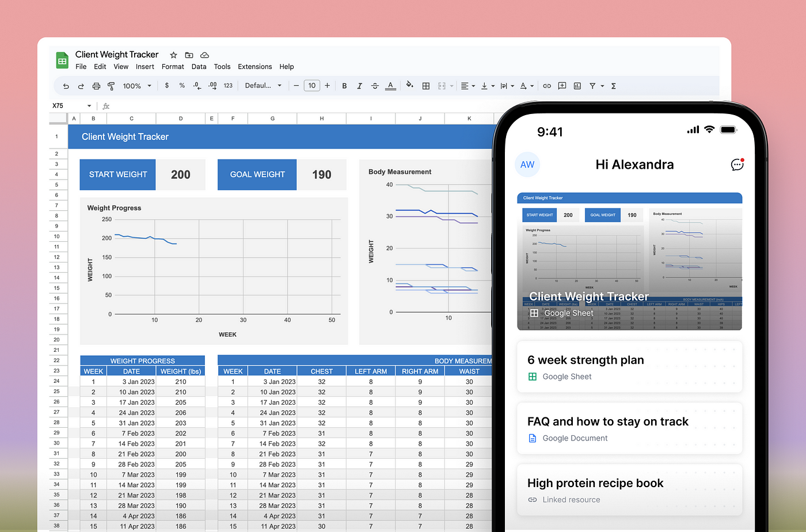Image resolution: width=806 pixels, height=532 pixels.
Task: Check the cloud save status icon
Action: coord(204,55)
